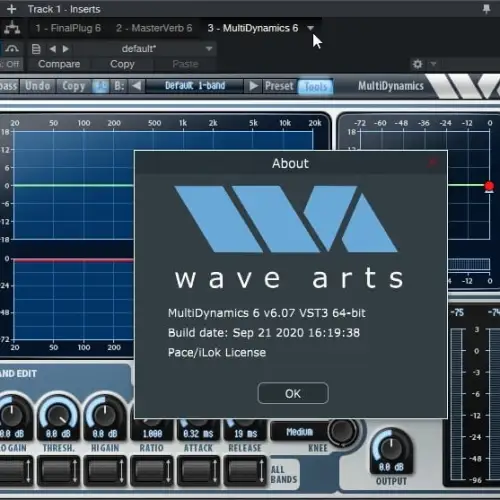This screenshot has width=500, height=500.
Task: Click the Pace/iLok License text
Action: pos(217,352)
